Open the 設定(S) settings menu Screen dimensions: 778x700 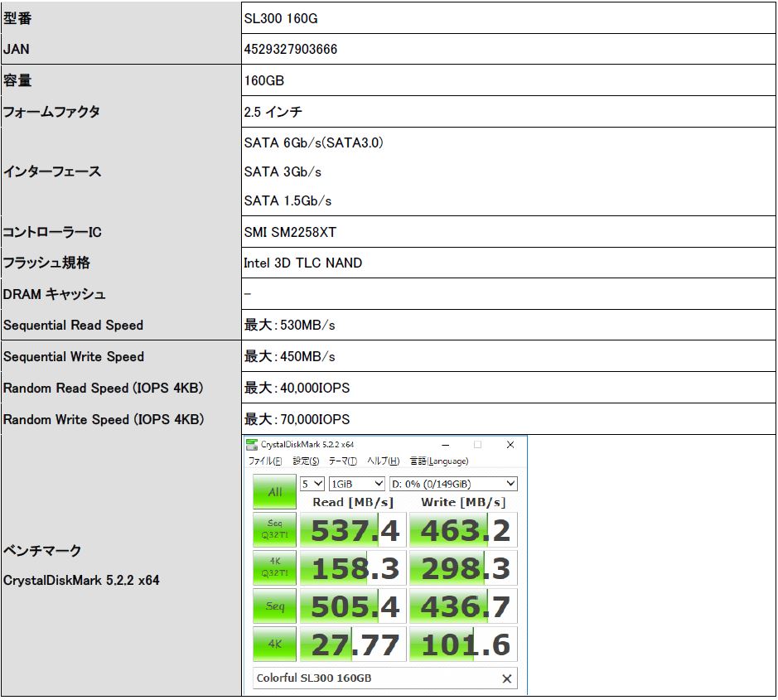(x=306, y=461)
